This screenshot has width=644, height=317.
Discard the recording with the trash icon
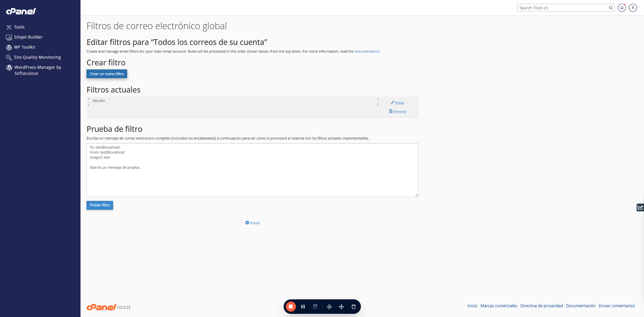pyautogui.click(x=354, y=307)
